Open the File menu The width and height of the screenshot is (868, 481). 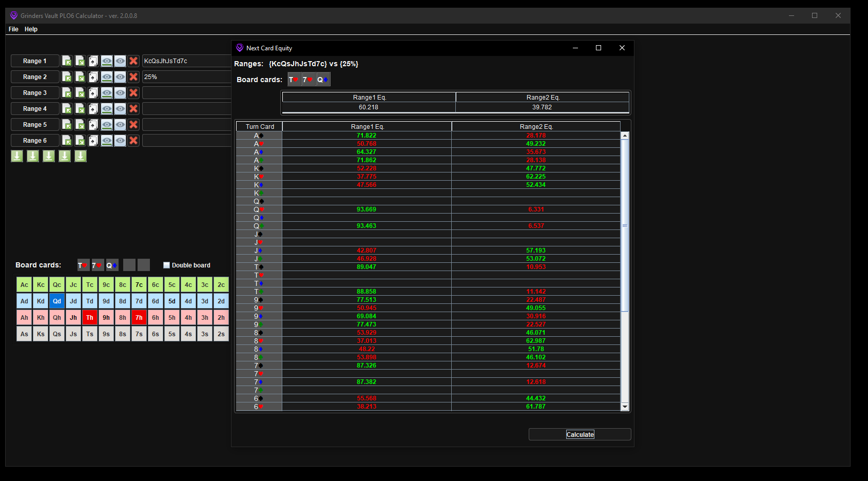13,29
